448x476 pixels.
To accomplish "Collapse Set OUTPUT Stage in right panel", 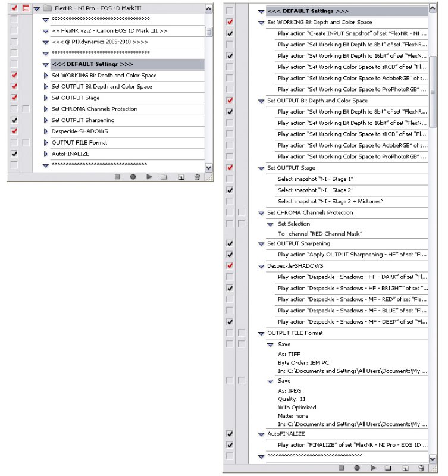I will tap(261, 168).
